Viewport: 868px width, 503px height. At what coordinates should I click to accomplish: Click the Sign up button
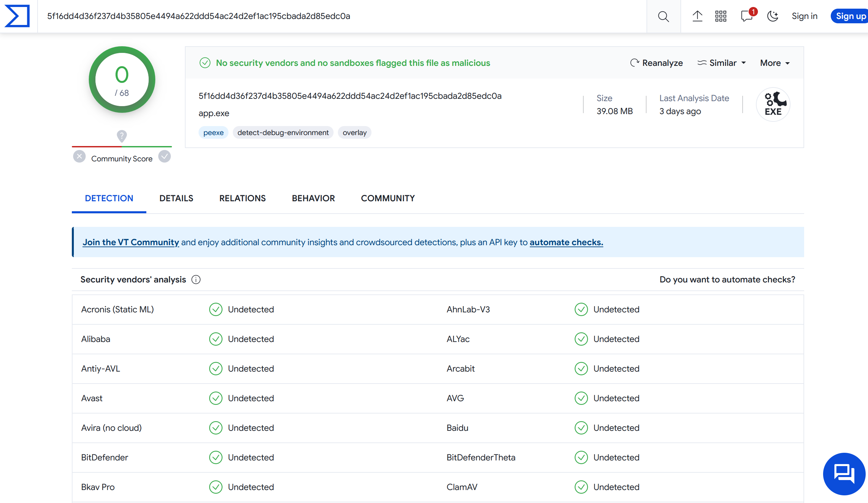tap(850, 16)
